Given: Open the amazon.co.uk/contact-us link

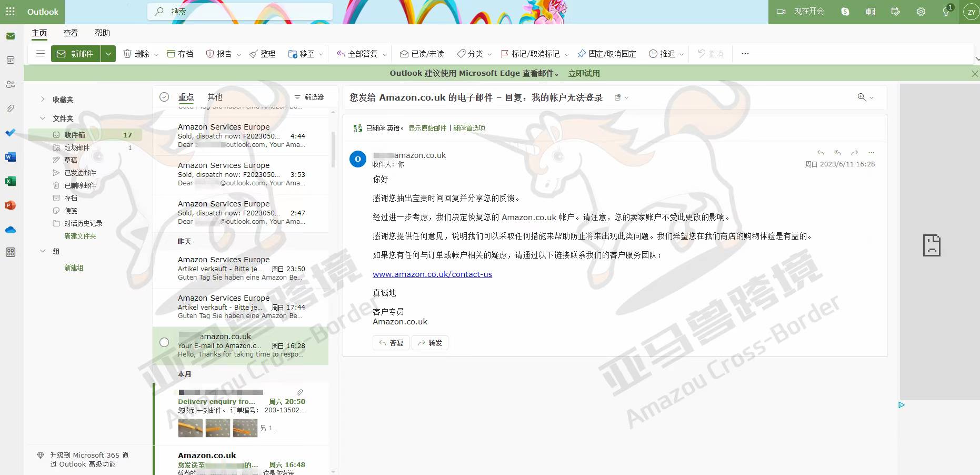Looking at the screenshot, I should (x=432, y=274).
